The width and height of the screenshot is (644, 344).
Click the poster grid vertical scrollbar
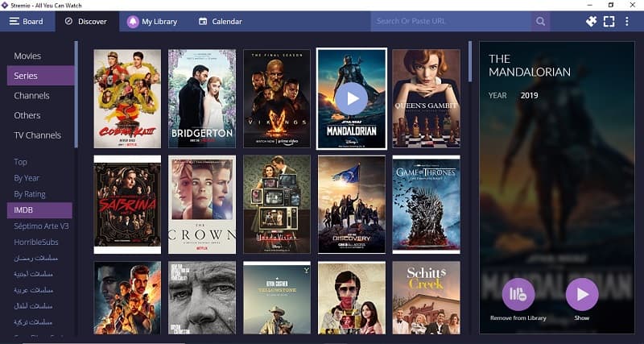[470, 61]
